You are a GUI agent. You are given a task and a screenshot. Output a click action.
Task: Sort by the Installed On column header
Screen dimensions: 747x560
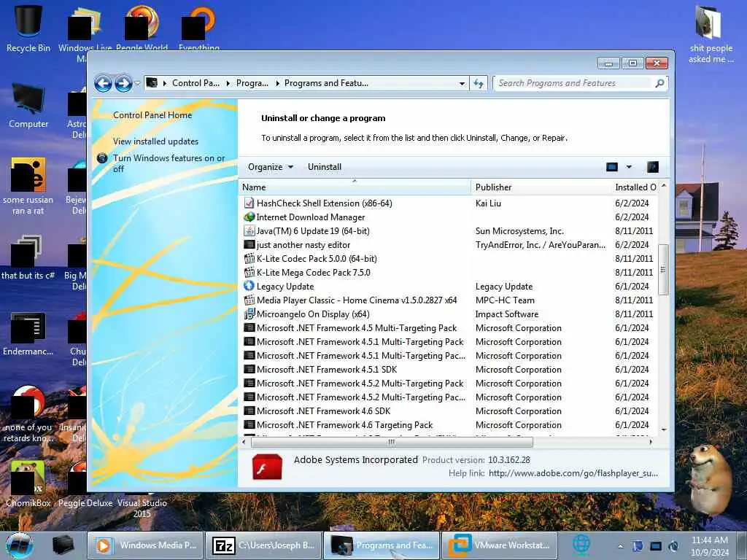pos(635,187)
